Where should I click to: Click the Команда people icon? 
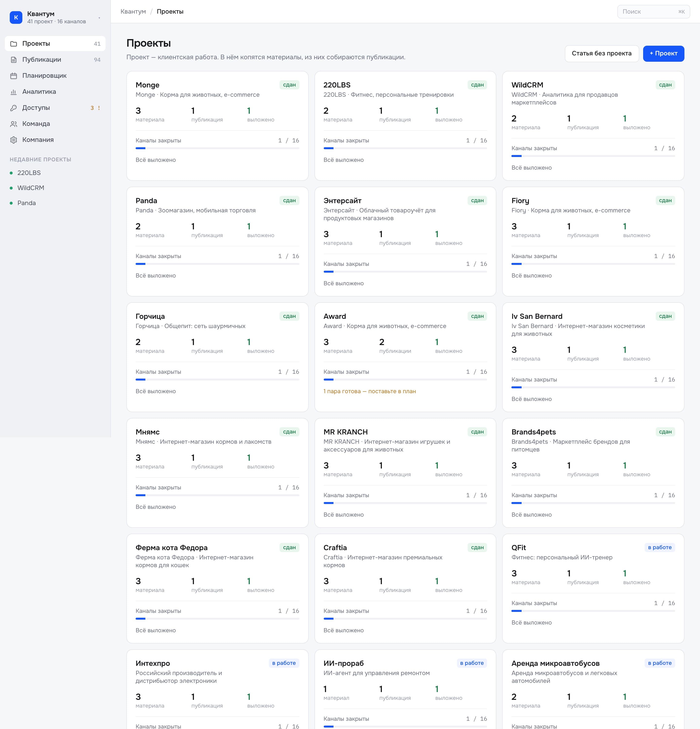(x=14, y=124)
